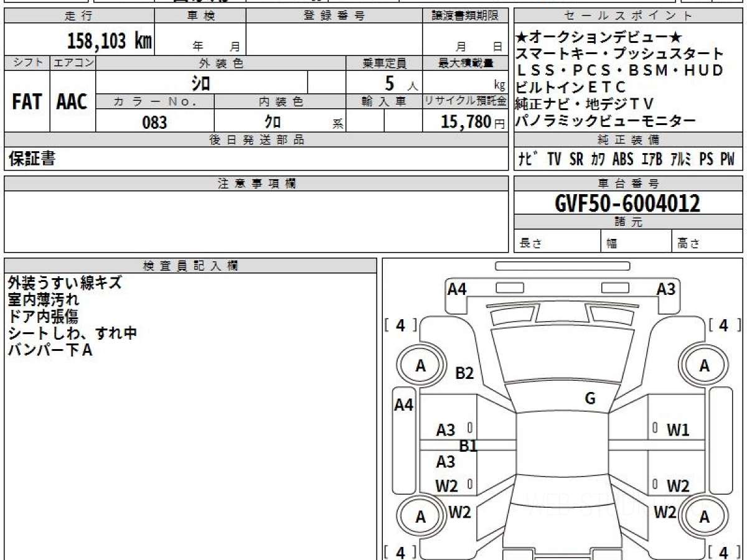
Task: Select the W1 mark on the diagram
Action: point(678,429)
